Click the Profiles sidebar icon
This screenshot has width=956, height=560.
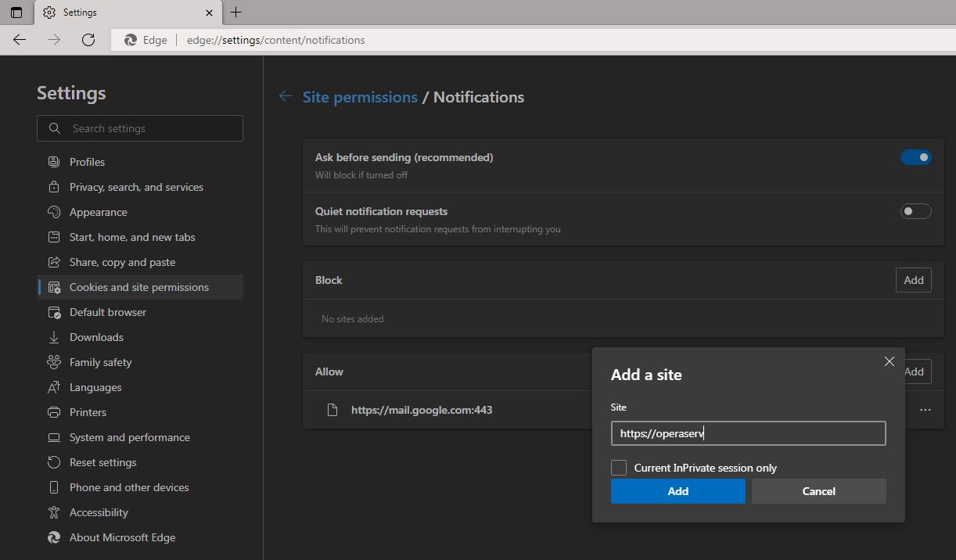coord(54,162)
